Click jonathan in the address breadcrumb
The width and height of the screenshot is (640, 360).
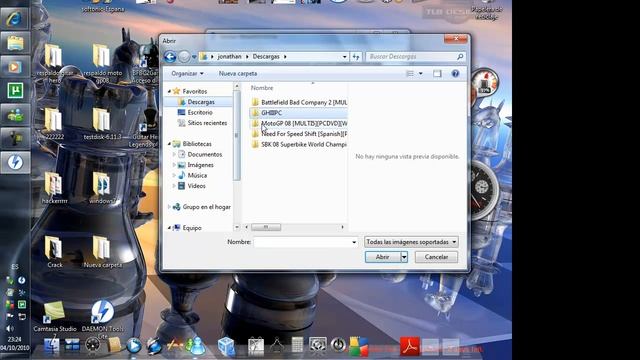coord(229,57)
